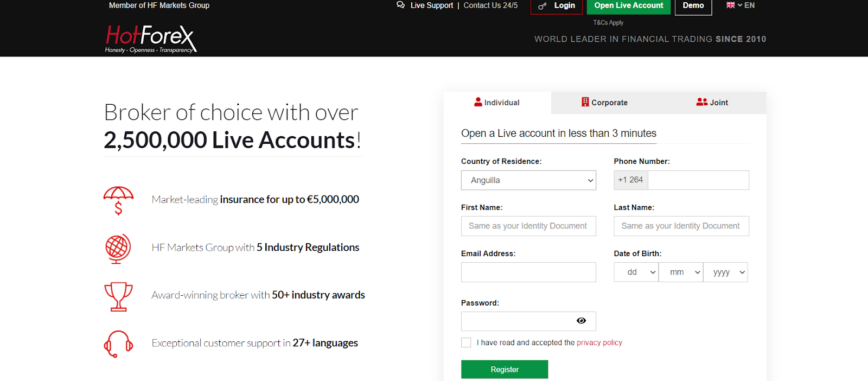Click the HotForex logo
The height and width of the screenshot is (381, 868).
point(151,39)
